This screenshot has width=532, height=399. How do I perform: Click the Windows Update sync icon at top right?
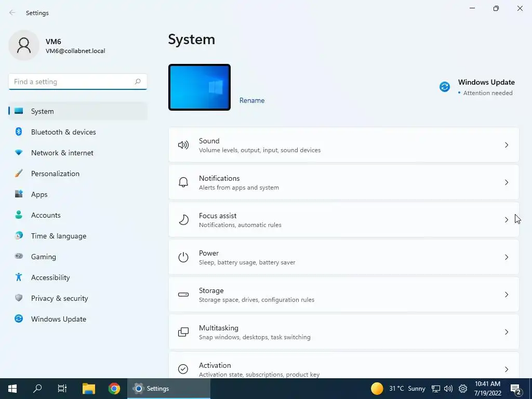click(x=445, y=87)
